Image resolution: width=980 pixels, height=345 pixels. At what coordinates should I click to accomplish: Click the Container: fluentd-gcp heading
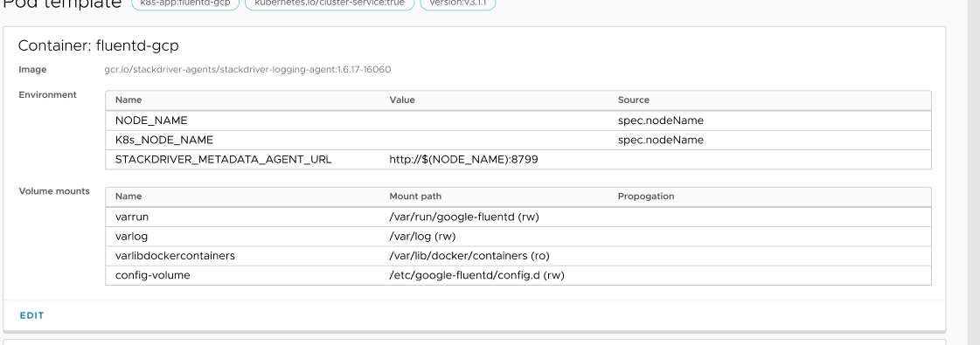pos(98,45)
